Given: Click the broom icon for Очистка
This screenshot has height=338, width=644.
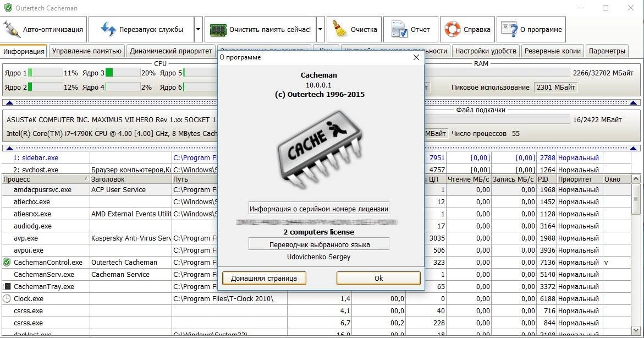Looking at the screenshot, I should click(339, 29).
